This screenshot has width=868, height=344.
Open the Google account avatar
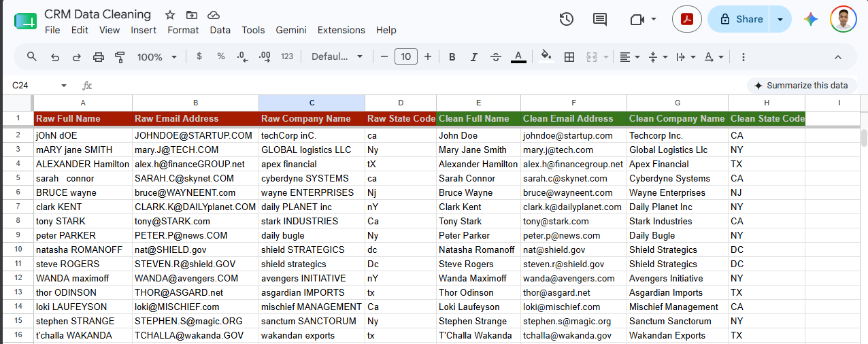coord(844,19)
